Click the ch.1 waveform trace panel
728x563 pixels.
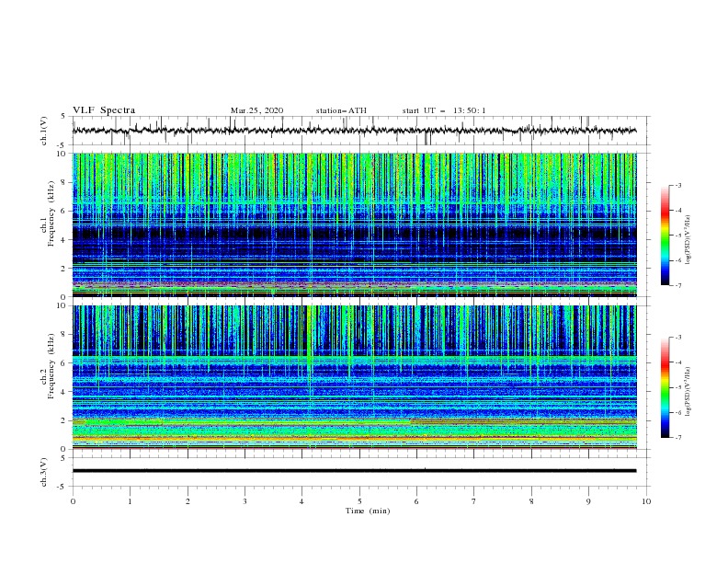360,131
